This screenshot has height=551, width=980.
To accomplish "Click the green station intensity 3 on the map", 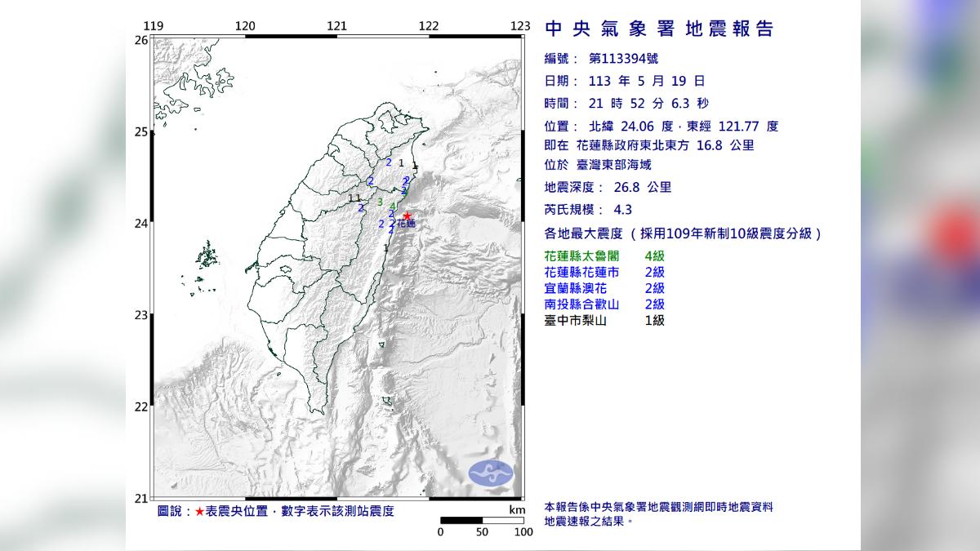I will [x=380, y=202].
